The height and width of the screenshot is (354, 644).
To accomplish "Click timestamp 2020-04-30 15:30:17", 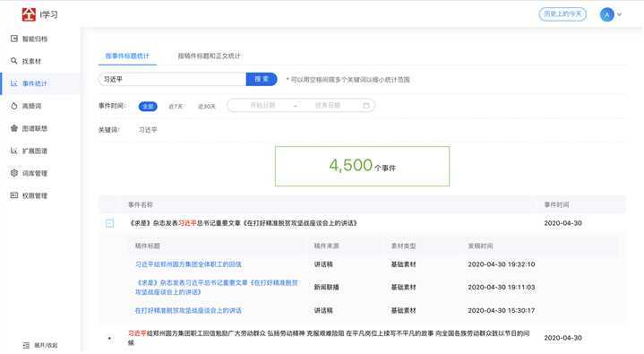I will [x=502, y=310].
